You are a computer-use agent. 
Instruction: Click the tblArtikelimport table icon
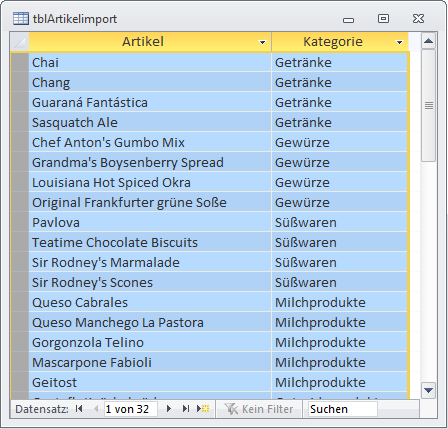[x=21, y=19]
